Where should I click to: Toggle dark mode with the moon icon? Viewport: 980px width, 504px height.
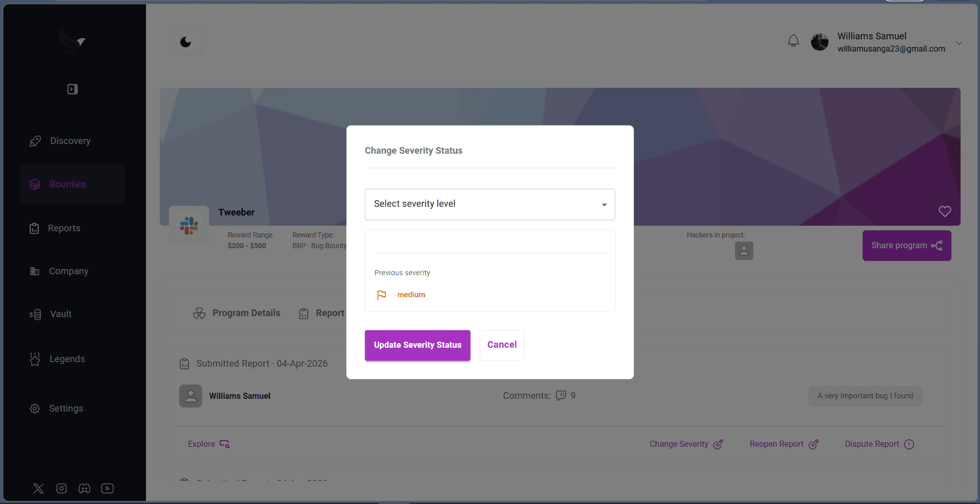click(185, 42)
